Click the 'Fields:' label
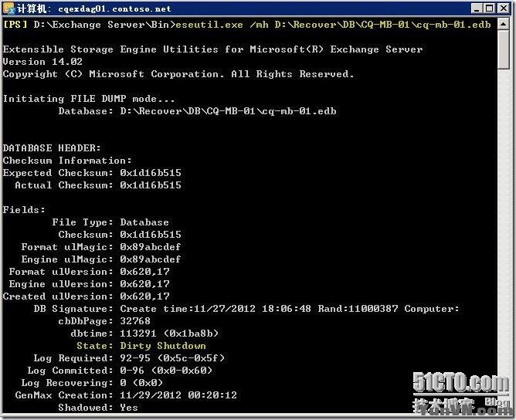 [x=24, y=209]
